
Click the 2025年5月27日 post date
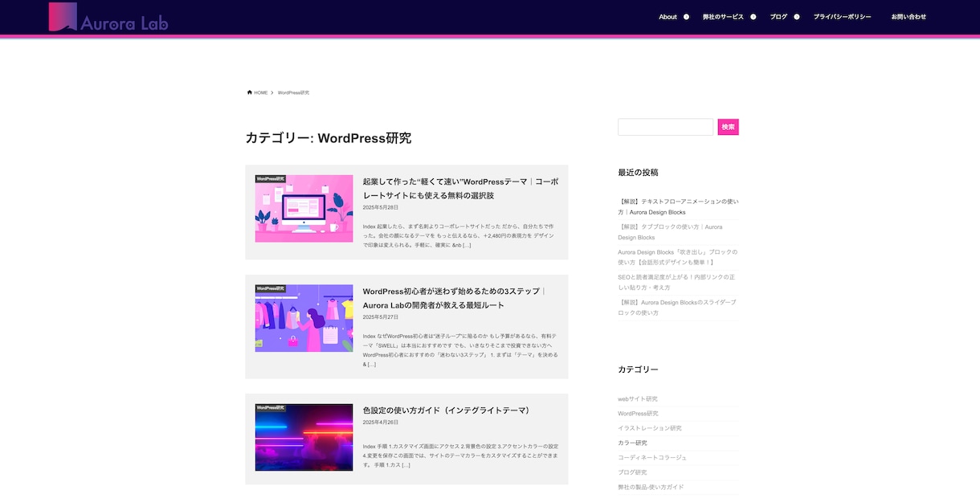tap(381, 316)
